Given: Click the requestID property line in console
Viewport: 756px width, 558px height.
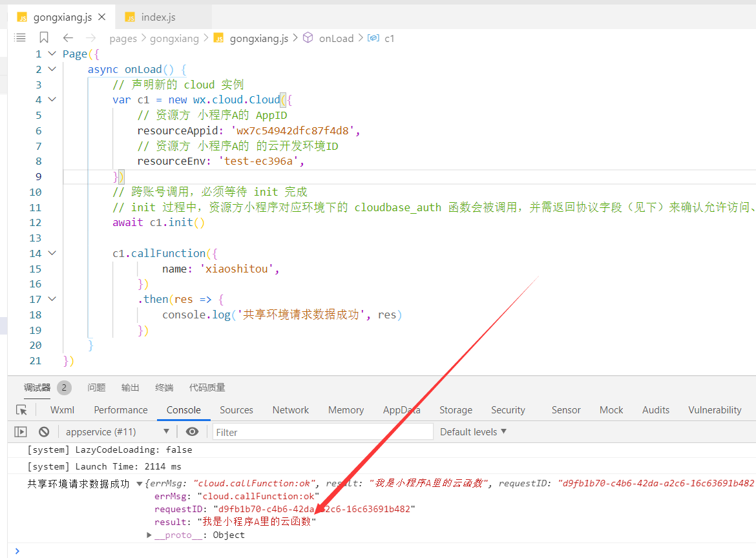Looking at the screenshot, I should point(284,509).
